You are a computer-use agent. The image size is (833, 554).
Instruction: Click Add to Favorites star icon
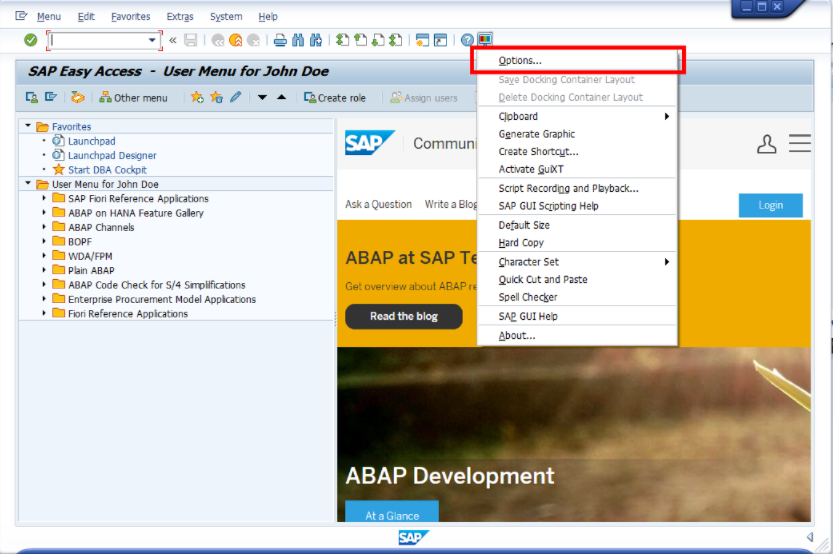pos(197,97)
